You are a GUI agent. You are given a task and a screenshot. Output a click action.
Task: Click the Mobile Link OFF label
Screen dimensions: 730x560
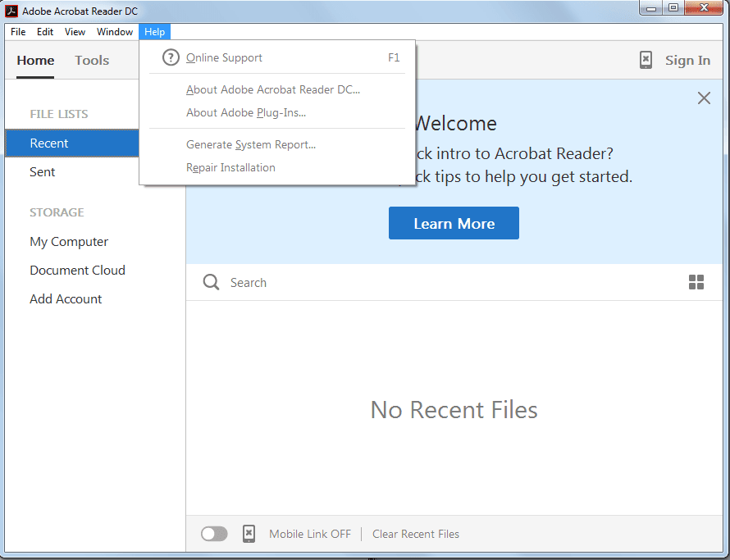tap(310, 534)
